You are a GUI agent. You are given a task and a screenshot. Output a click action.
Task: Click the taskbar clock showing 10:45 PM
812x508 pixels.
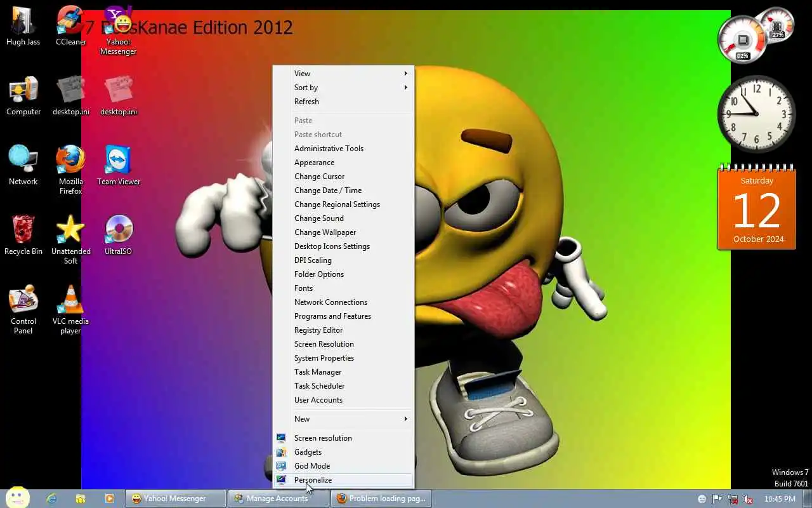click(780, 499)
